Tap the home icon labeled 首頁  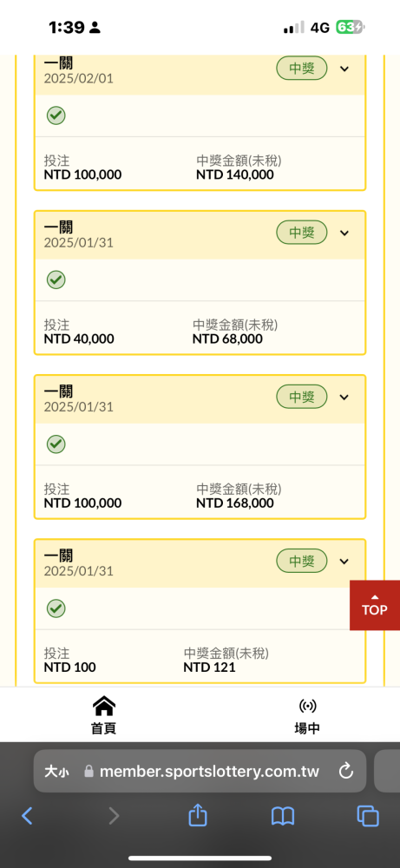[103, 715]
